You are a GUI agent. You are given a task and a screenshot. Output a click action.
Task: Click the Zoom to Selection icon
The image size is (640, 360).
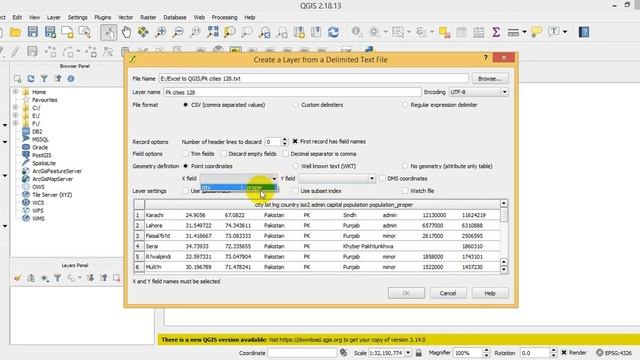coord(230,32)
